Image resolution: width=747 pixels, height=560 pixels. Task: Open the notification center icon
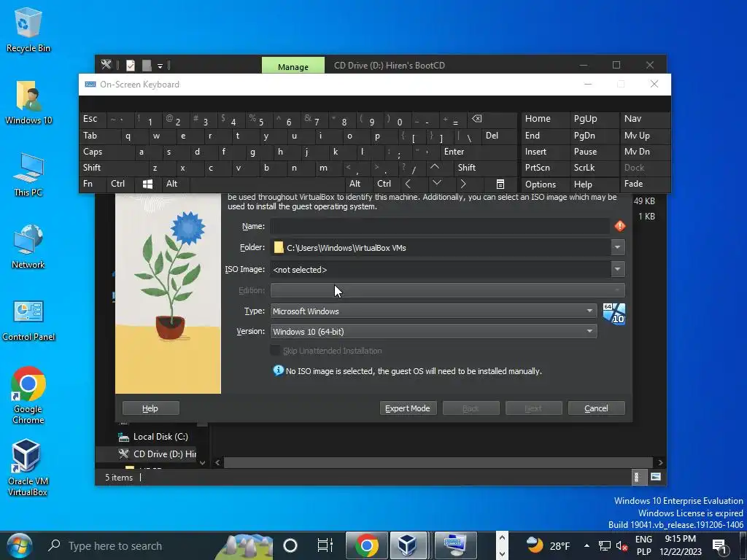pos(720,546)
